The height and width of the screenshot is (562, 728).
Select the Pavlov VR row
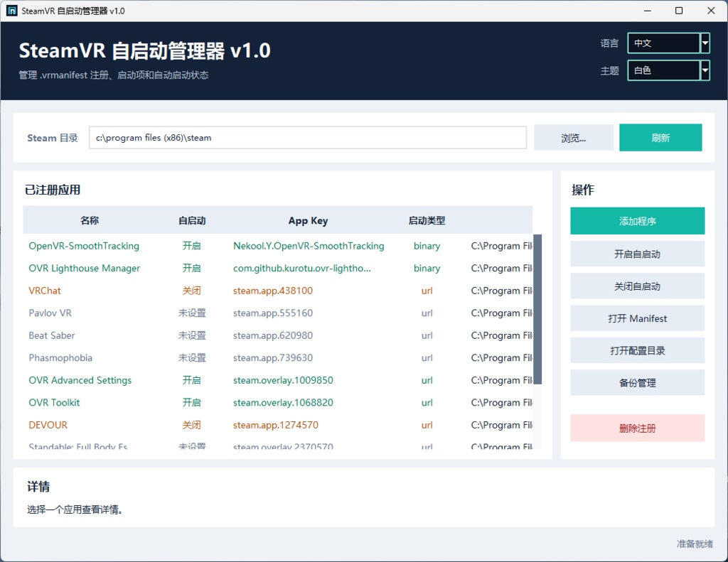[278, 313]
